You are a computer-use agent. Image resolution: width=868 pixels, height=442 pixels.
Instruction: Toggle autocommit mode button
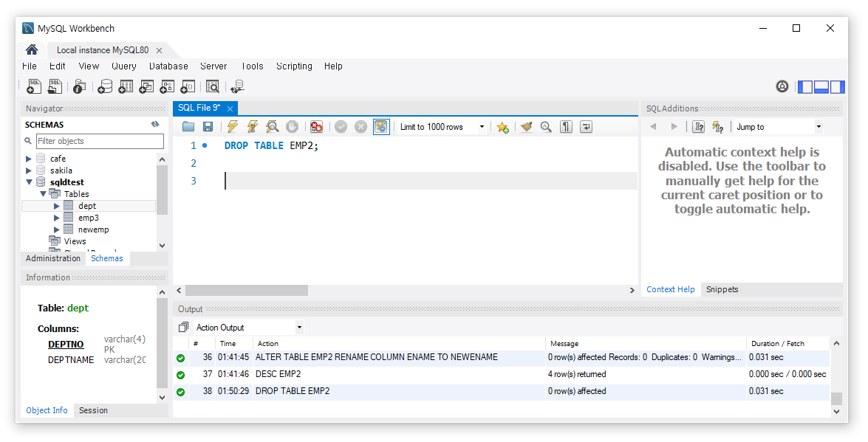pos(381,127)
